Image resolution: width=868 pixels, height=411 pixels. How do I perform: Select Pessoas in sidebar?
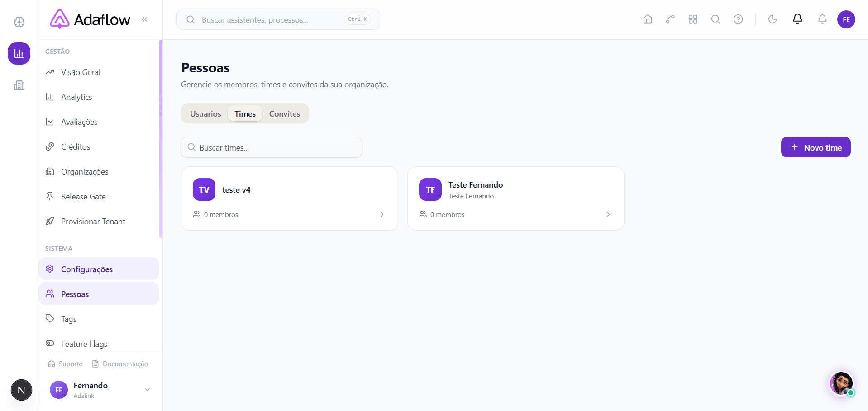[99, 294]
